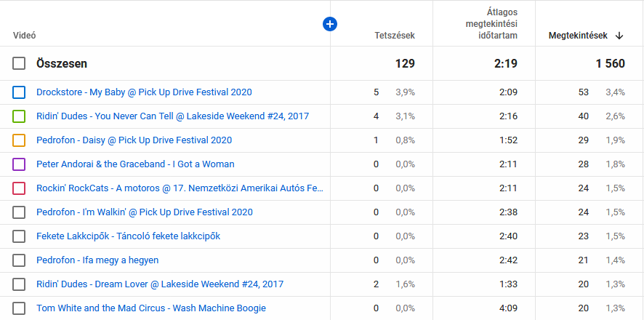644x320 pixels.
Task: Open Tom White Wash Machine Boogie link
Action: pos(150,308)
